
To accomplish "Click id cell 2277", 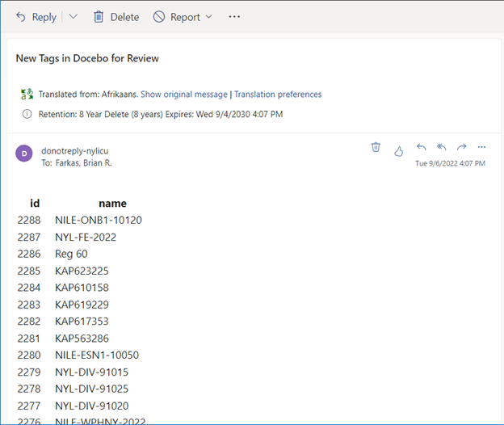I will coord(29,406).
